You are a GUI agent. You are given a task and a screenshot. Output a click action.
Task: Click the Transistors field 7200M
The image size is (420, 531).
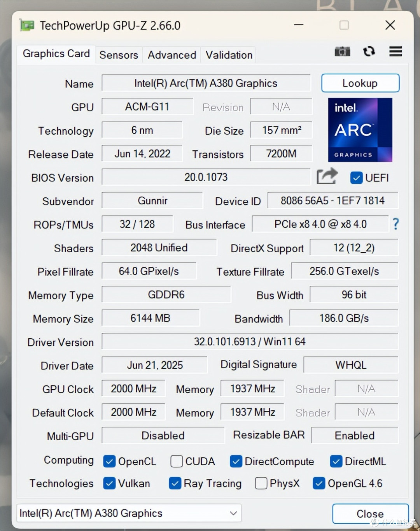coord(281,154)
